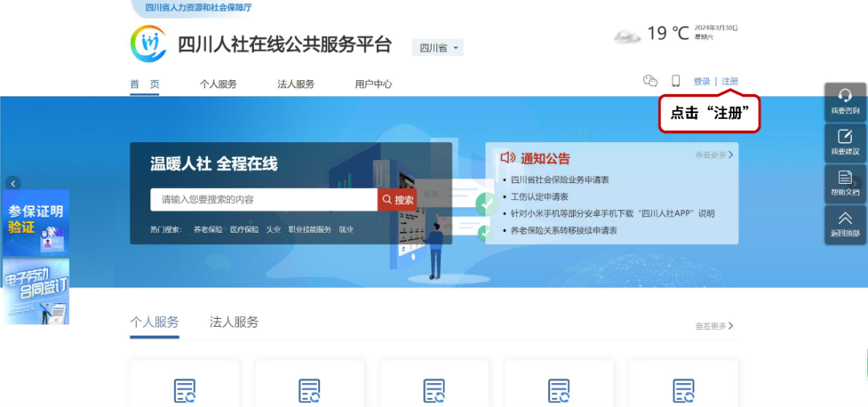Screen dimensions: 868x407
Task: Click the 注册 link
Action: click(x=730, y=81)
